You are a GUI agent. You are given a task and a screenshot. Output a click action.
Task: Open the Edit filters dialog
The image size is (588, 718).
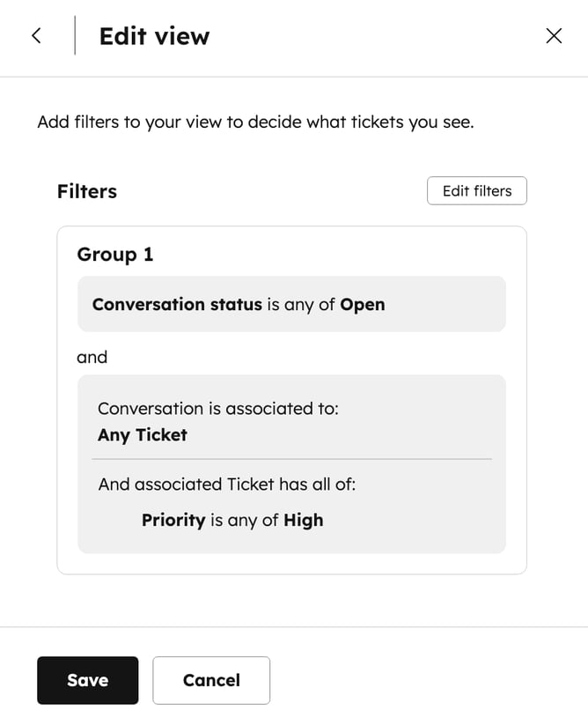476,190
